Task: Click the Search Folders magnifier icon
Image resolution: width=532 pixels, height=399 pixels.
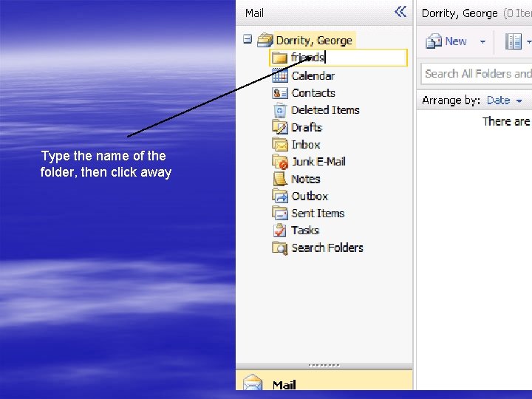Action: [x=280, y=248]
